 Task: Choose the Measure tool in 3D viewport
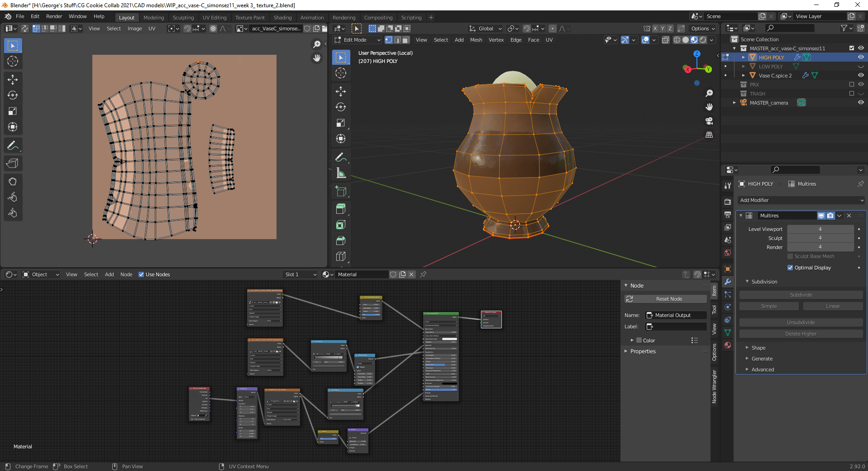[341, 173]
